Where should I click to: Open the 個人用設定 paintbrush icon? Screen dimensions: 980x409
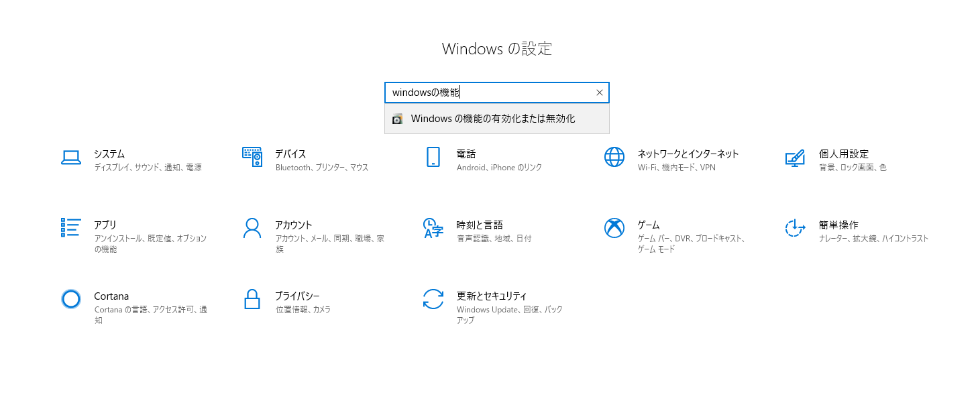coord(795,158)
